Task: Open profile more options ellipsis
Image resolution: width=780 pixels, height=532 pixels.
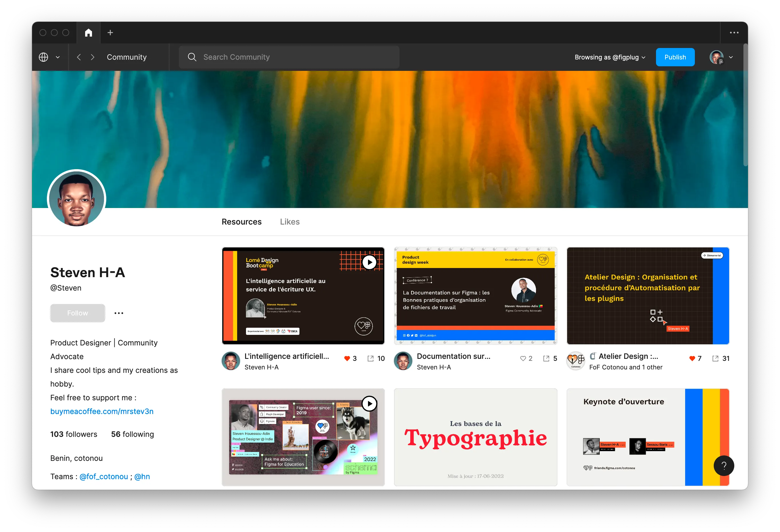Action: click(x=119, y=313)
